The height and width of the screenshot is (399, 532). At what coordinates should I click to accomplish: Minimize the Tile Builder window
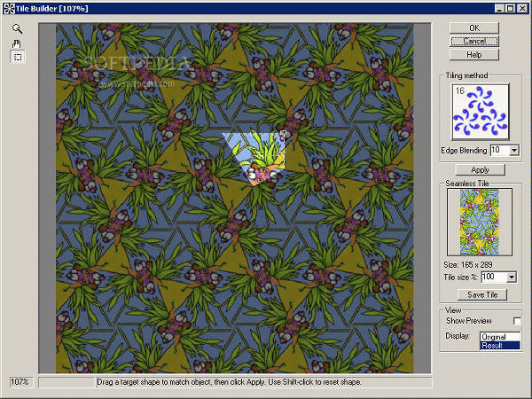[498, 9]
